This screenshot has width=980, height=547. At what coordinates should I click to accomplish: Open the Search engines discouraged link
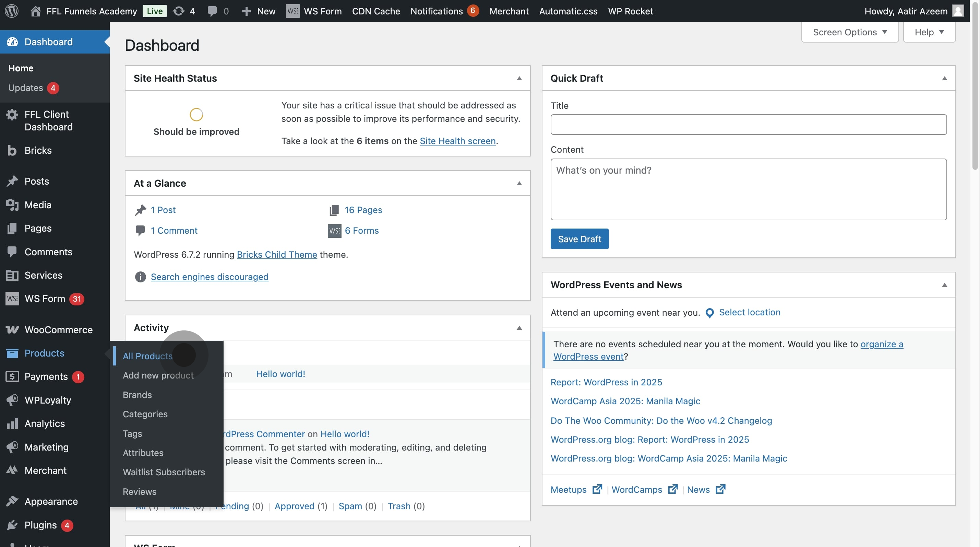point(210,277)
